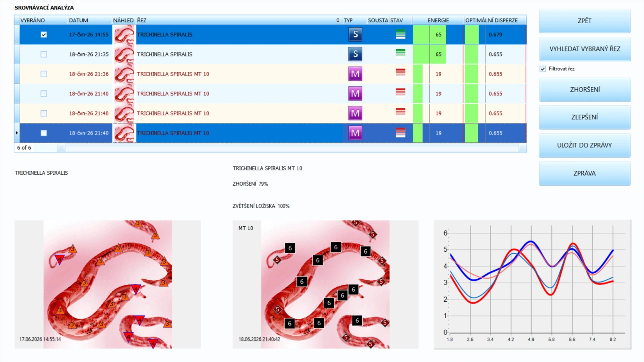This screenshot has width=644, height=362.
Task: Sort the table by the ENERGIE column
Action: pyautogui.click(x=438, y=20)
